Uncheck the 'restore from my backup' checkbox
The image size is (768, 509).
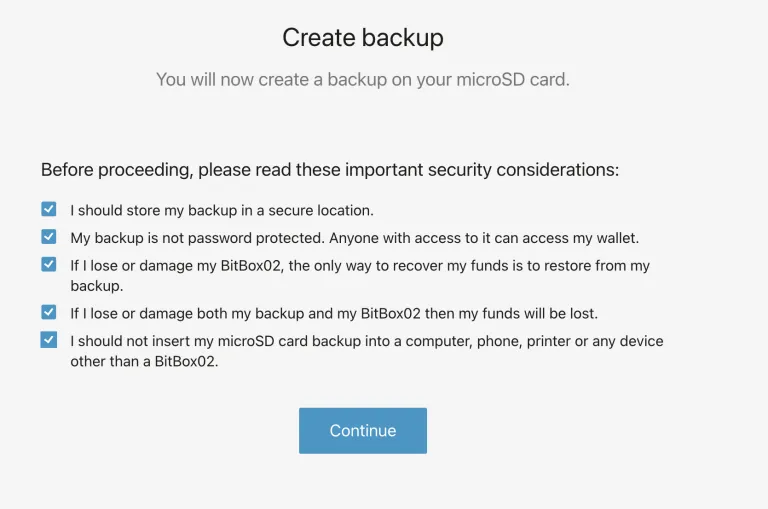[49, 265]
